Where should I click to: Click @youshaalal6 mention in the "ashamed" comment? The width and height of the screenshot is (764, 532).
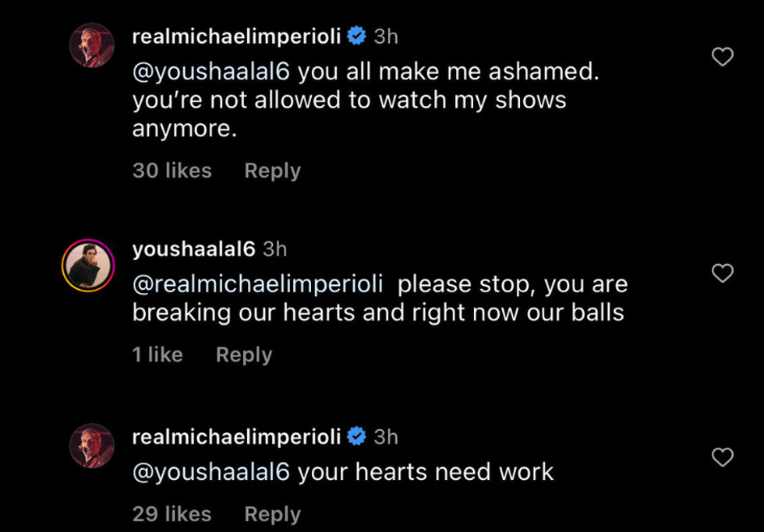(211, 71)
